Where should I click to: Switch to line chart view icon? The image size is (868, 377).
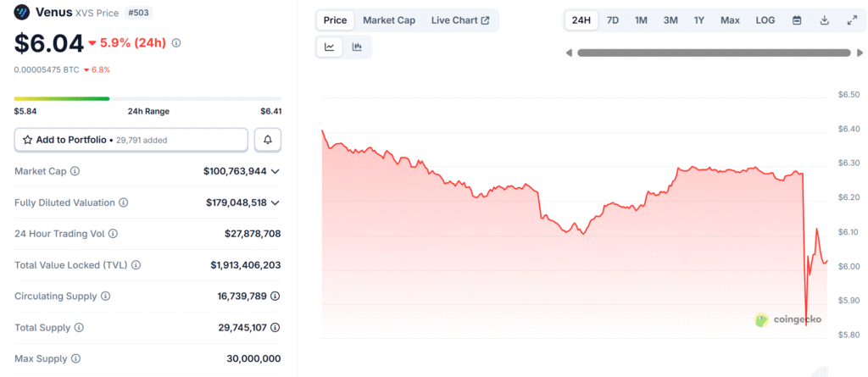(330, 47)
